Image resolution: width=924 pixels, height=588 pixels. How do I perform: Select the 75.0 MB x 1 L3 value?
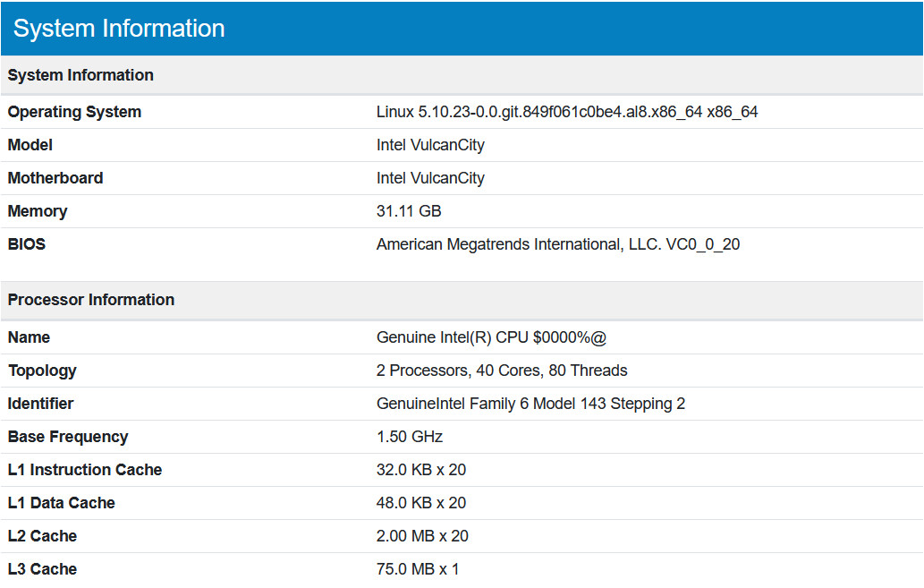(x=418, y=569)
